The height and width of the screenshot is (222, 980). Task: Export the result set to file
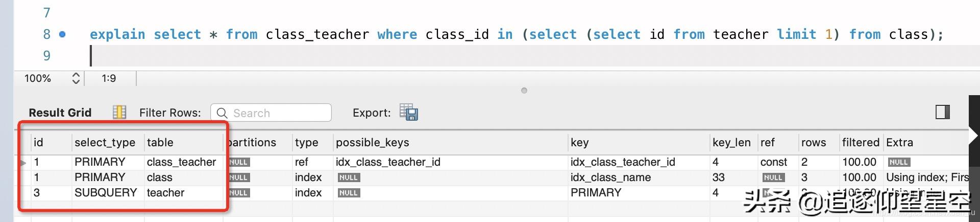[408, 112]
